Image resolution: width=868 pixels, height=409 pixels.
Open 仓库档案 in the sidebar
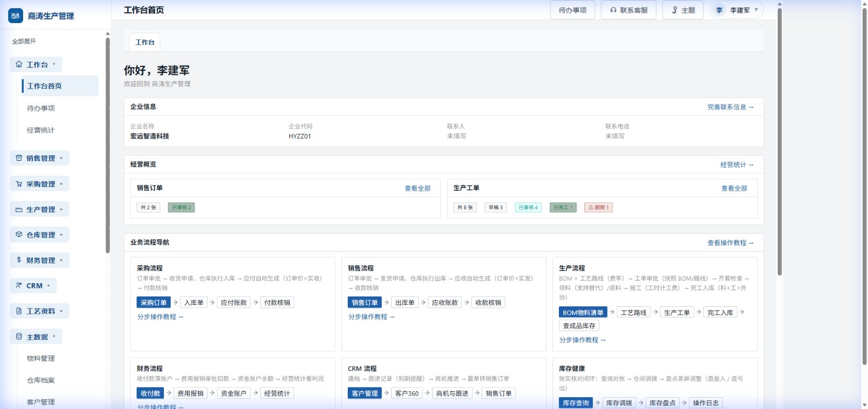[x=41, y=381]
